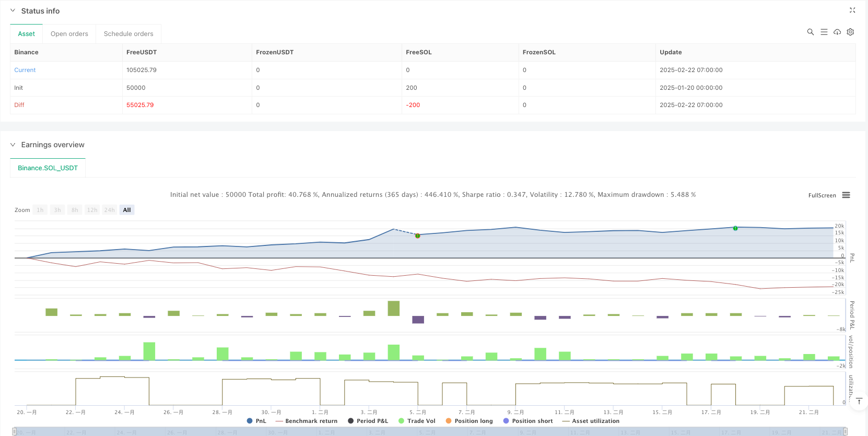Toggle the Trade Vol legend series
Viewport: 868px width, 436px height.
(417, 421)
